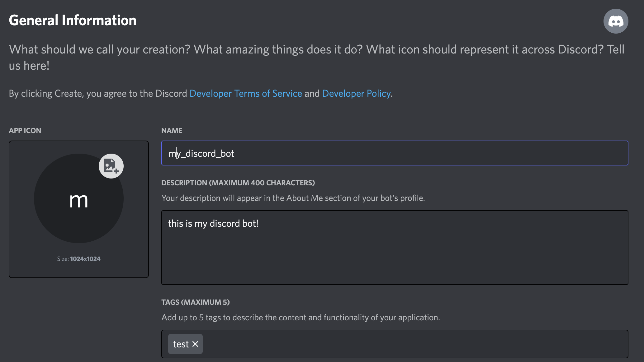
Task: Click the DESCRIPTION (MAXIMUM 400 CHARACTERS) label
Action: tap(238, 183)
